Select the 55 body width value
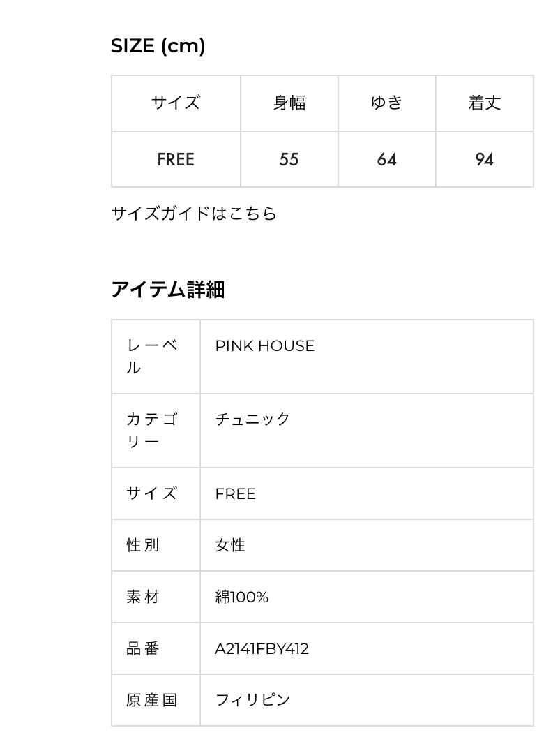The height and width of the screenshot is (744, 560). tap(289, 159)
